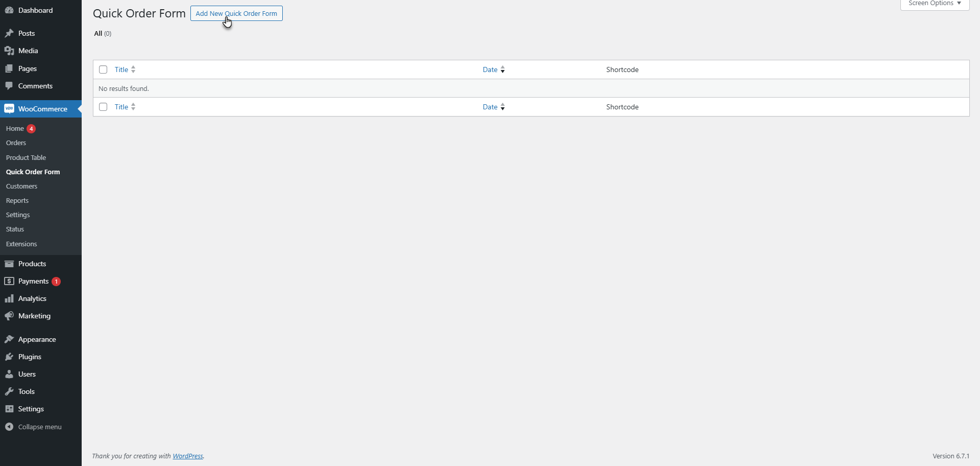
Task: Click the Analytics bar chart icon
Action: point(9,298)
